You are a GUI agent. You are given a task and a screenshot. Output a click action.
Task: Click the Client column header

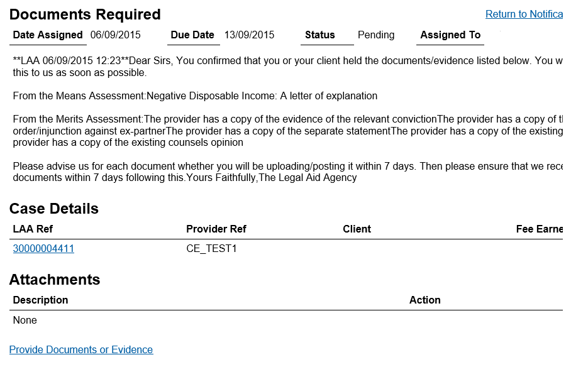[357, 229]
